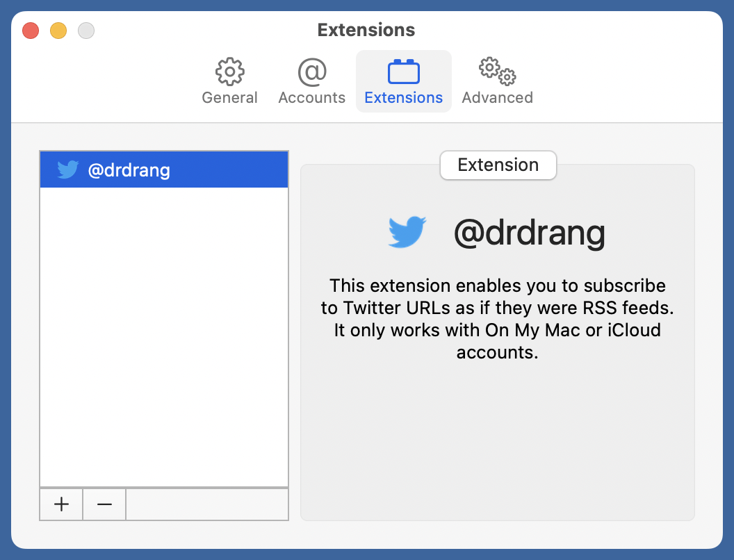
Task: Add a new extension with plus button
Action: (x=62, y=504)
